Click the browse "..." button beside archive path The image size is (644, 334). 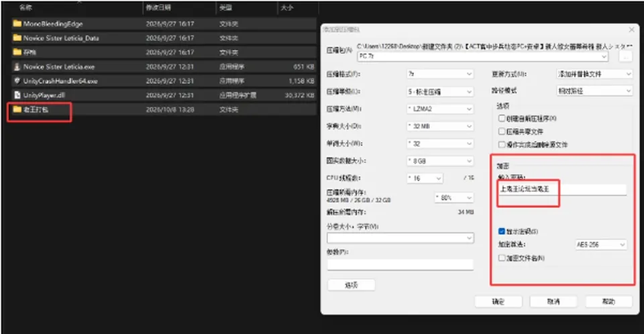625,57
